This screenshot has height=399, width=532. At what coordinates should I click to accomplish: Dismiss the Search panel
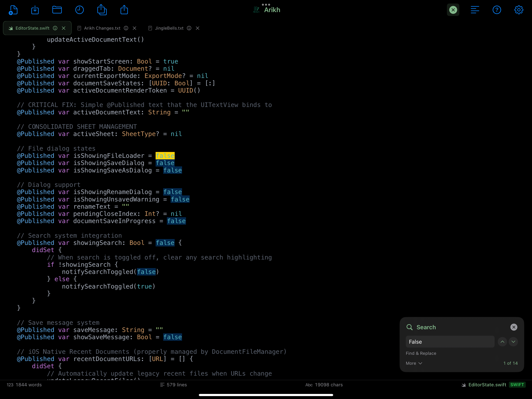coord(514,327)
